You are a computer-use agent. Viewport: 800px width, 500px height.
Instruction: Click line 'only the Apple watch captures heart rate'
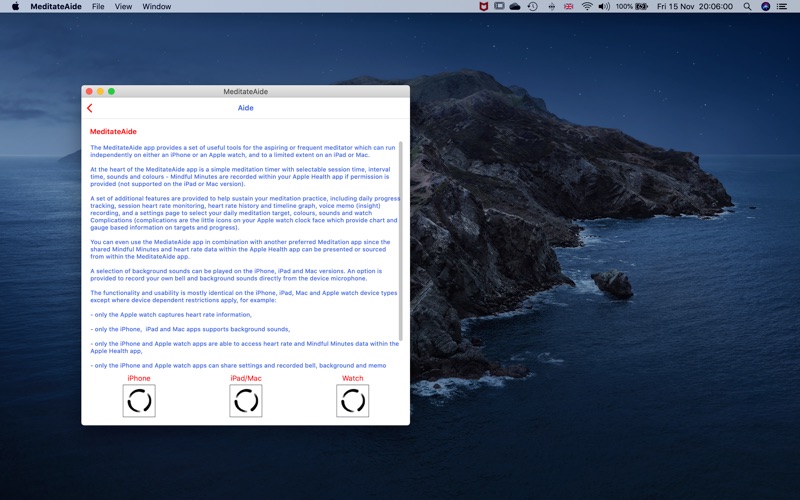click(171, 315)
